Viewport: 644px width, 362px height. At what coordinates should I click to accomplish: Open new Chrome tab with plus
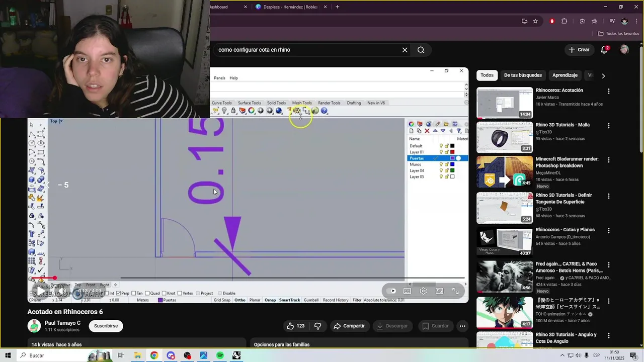[337, 7]
